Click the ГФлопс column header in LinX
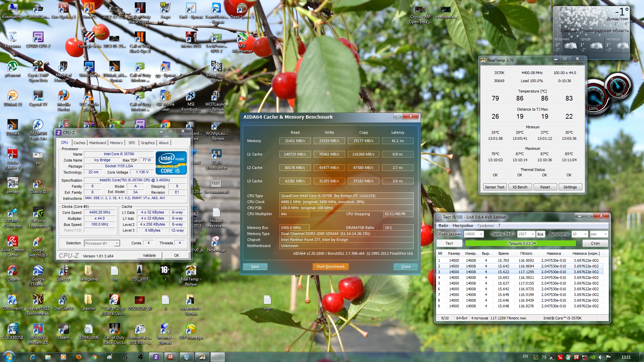The width and height of the screenshot is (644, 362). (526, 253)
